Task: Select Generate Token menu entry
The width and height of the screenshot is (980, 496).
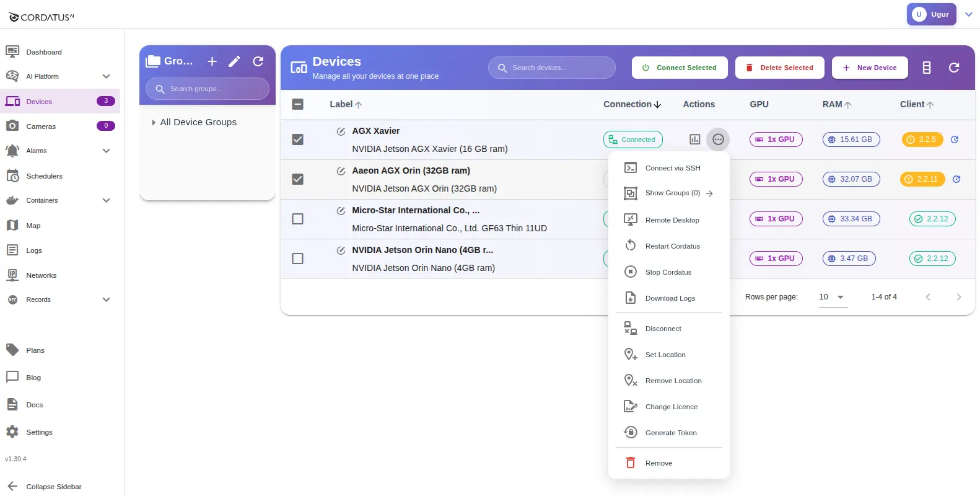Action: click(669, 433)
